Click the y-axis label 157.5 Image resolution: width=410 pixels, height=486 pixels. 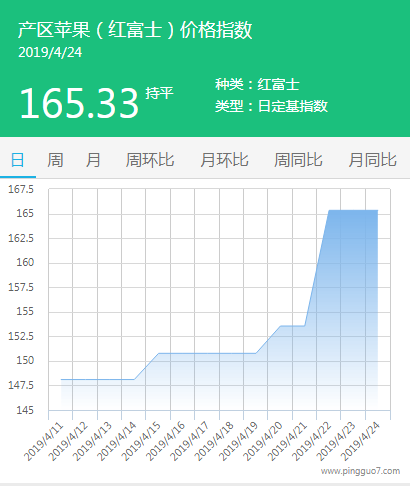click(x=21, y=287)
